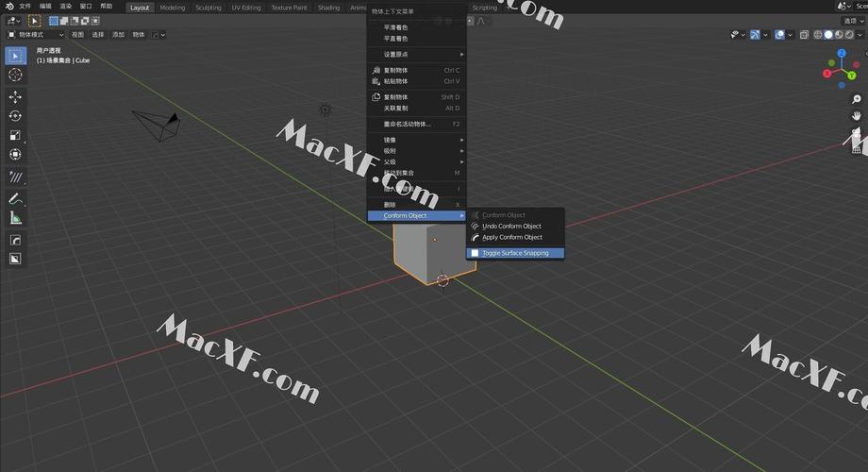The height and width of the screenshot is (472, 868).
Task: Expand the gizmo options dropdown arrow
Action: pos(765,34)
